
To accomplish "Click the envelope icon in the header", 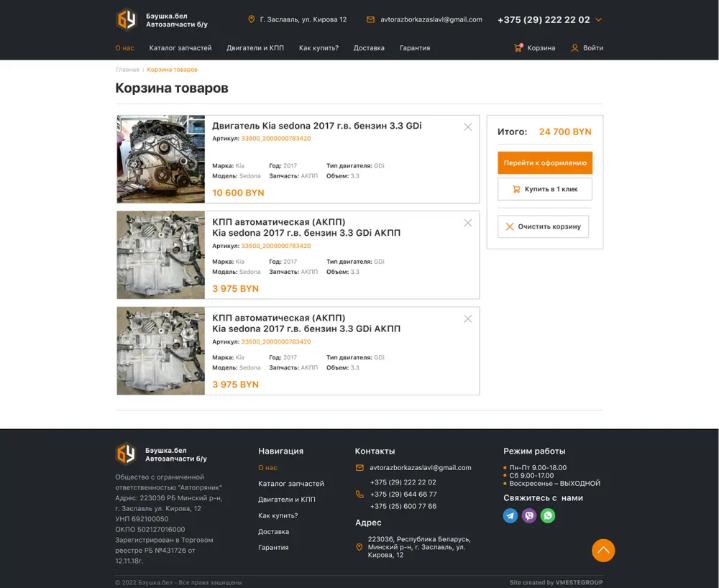I will (370, 19).
